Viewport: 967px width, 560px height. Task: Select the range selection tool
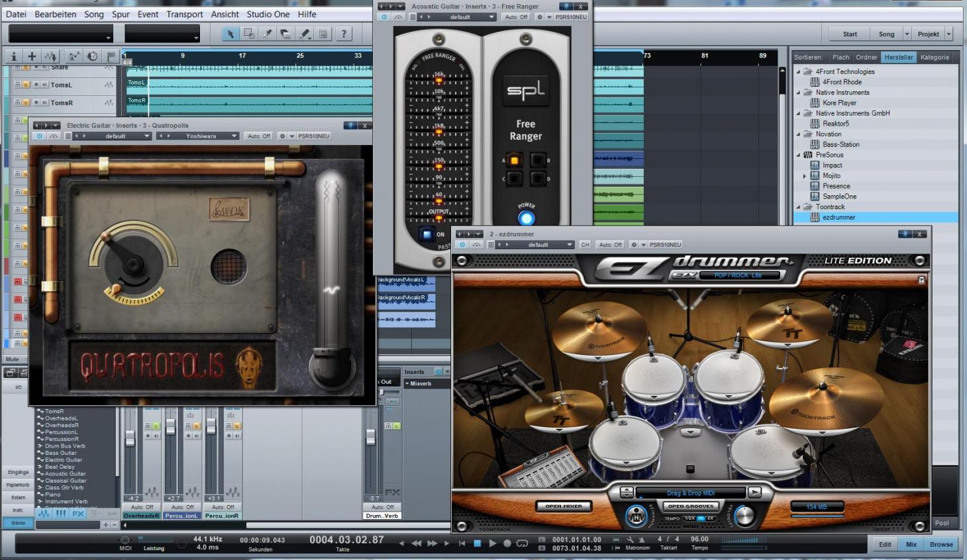(248, 34)
